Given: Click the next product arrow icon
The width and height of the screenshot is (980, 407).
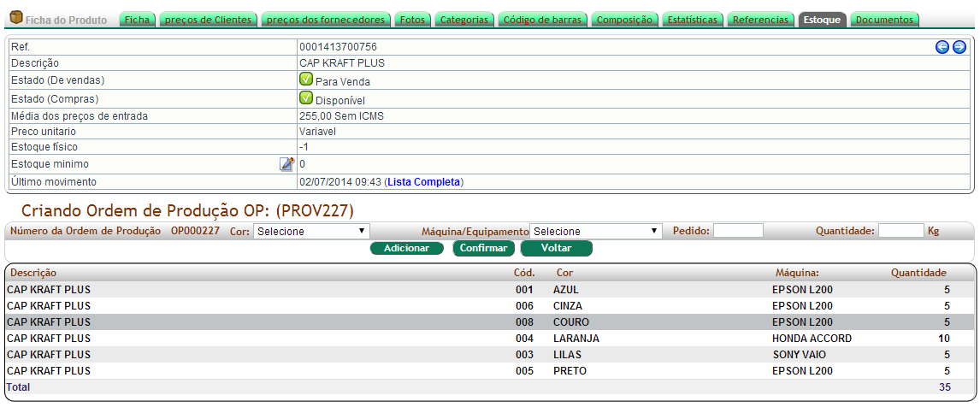Looking at the screenshot, I should tap(959, 47).
